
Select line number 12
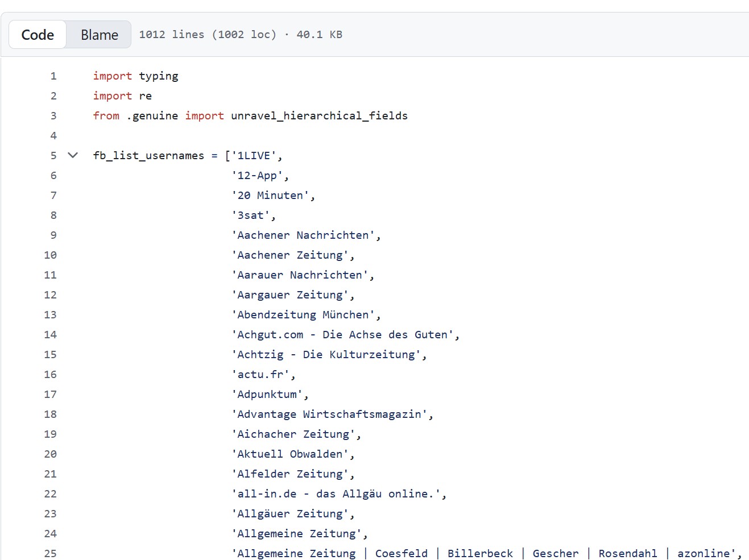pyautogui.click(x=51, y=295)
